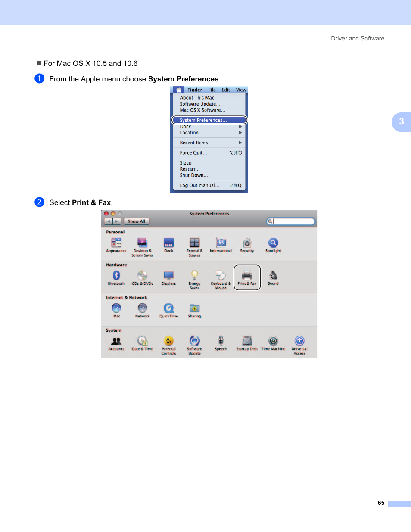Image resolution: width=411 pixels, height=532 pixels.
Task: Open the Finder menu
Action: click(x=195, y=90)
